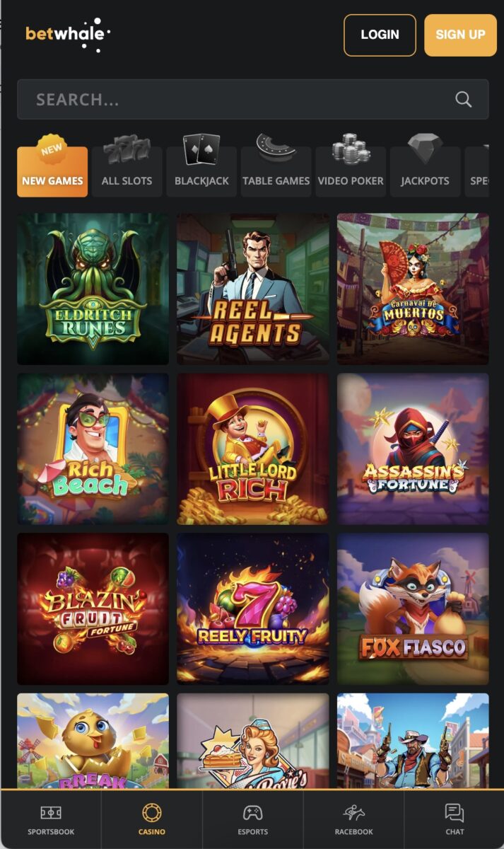Image resolution: width=504 pixels, height=849 pixels.
Task: Open the Chat bubble icon
Action: [x=455, y=812]
